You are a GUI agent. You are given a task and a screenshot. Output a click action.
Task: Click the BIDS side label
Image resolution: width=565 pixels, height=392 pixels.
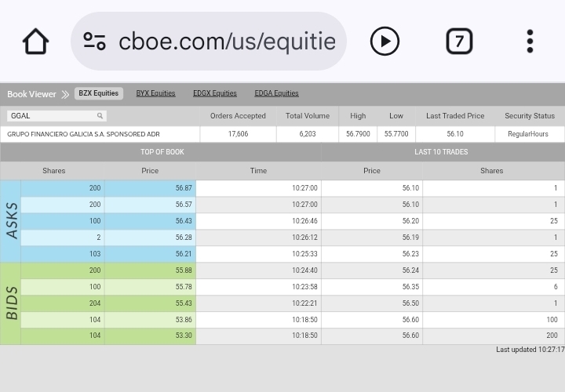point(11,303)
